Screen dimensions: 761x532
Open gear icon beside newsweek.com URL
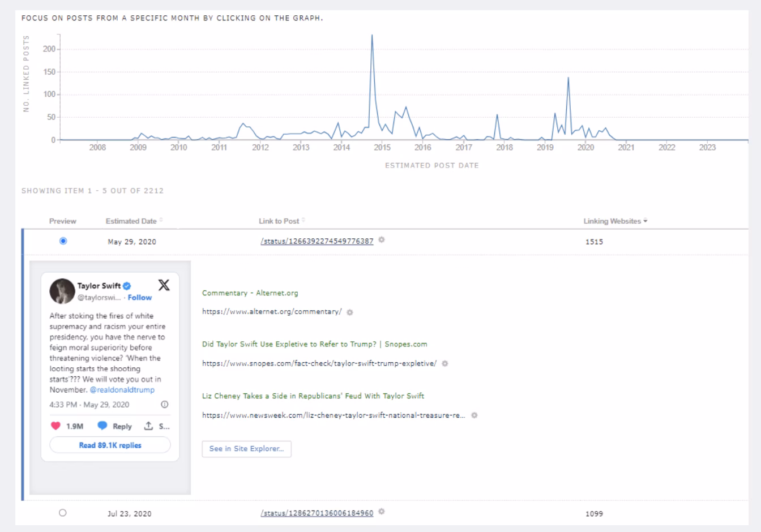pos(474,415)
